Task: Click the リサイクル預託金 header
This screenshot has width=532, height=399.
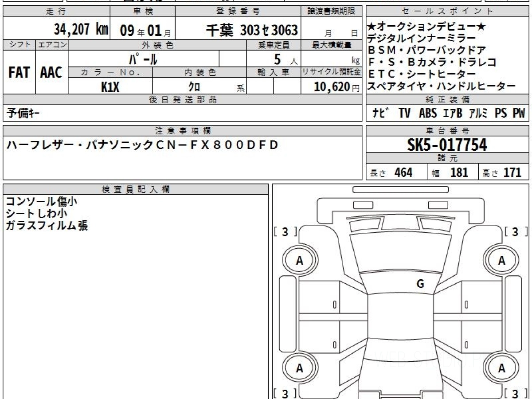Action: [x=332, y=72]
